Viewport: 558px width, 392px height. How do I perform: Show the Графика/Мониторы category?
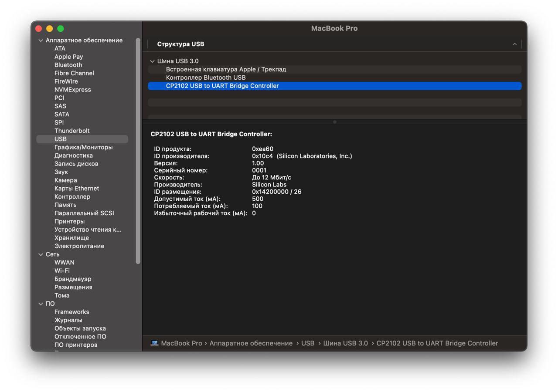pos(83,147)
